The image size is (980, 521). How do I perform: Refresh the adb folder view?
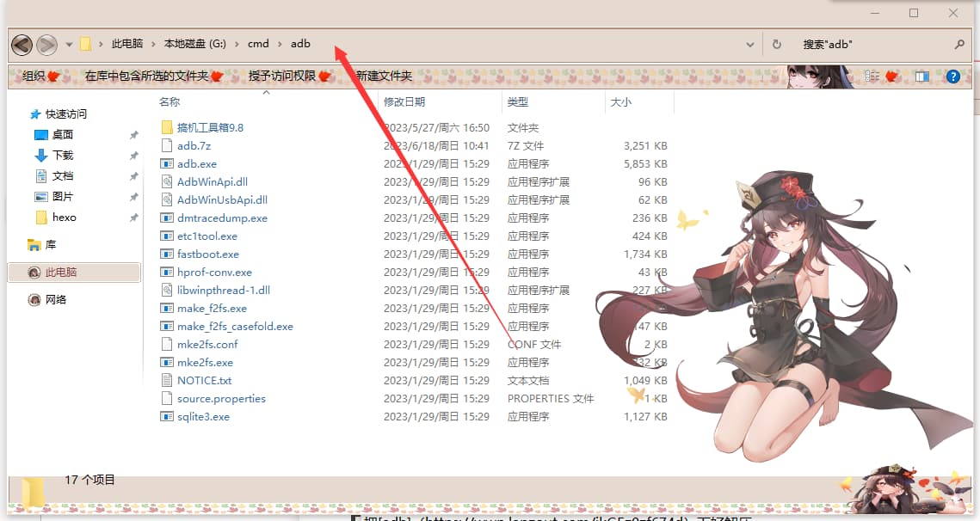(777, 45)
